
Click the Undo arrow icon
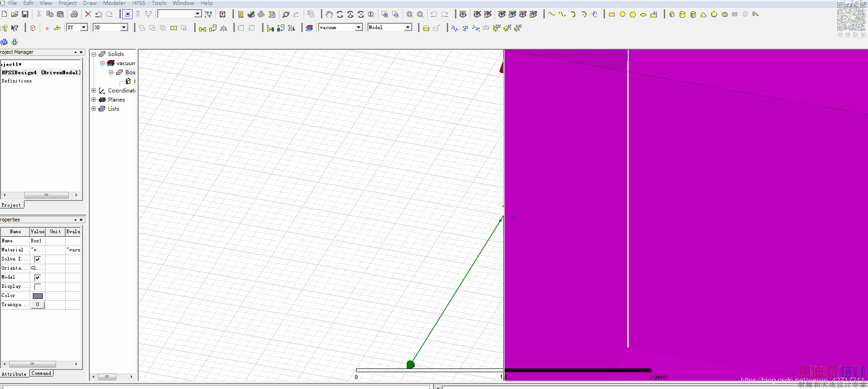click(98, 15)
